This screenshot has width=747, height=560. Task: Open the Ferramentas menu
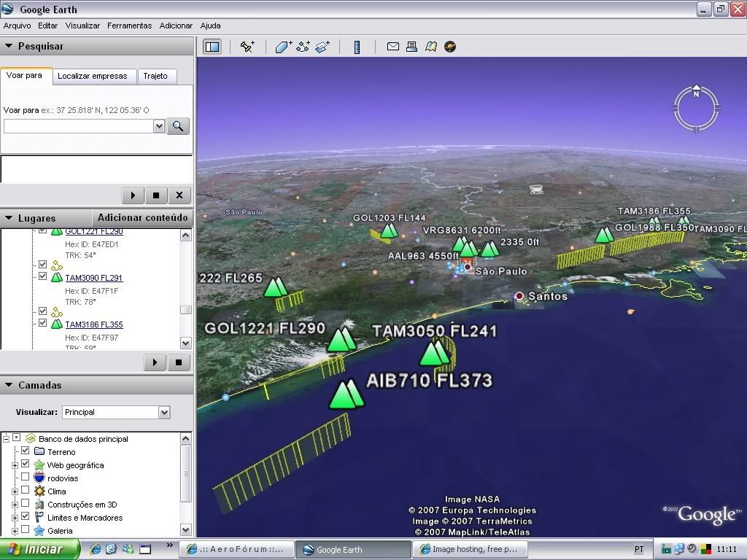pyautogui.click(x=130, y=26)
